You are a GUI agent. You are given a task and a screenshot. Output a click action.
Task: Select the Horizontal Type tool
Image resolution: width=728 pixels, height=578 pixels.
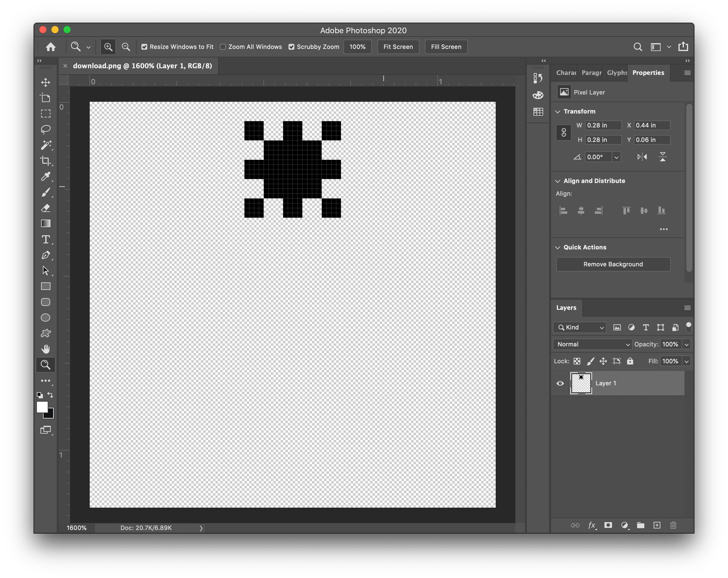coord(46,239)
